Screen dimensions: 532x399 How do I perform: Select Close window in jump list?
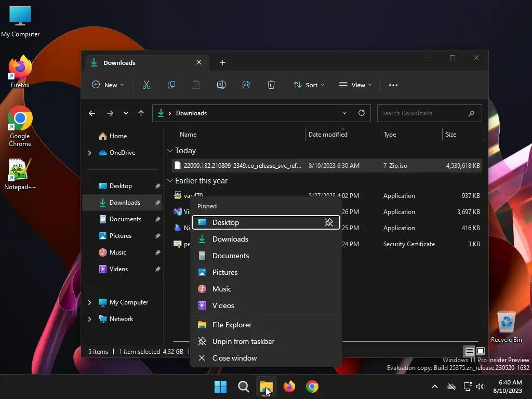266,358
